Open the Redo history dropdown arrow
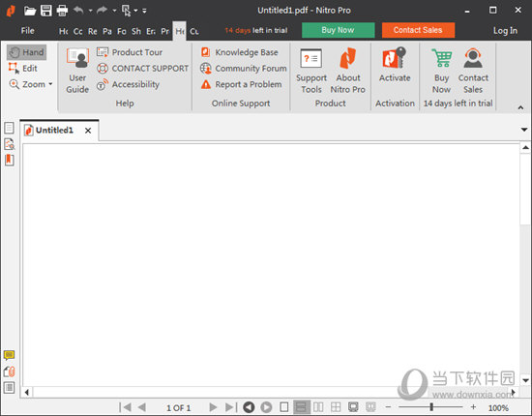Image resolution: width=532 pixels, height=416 pixels. point(114,11)
